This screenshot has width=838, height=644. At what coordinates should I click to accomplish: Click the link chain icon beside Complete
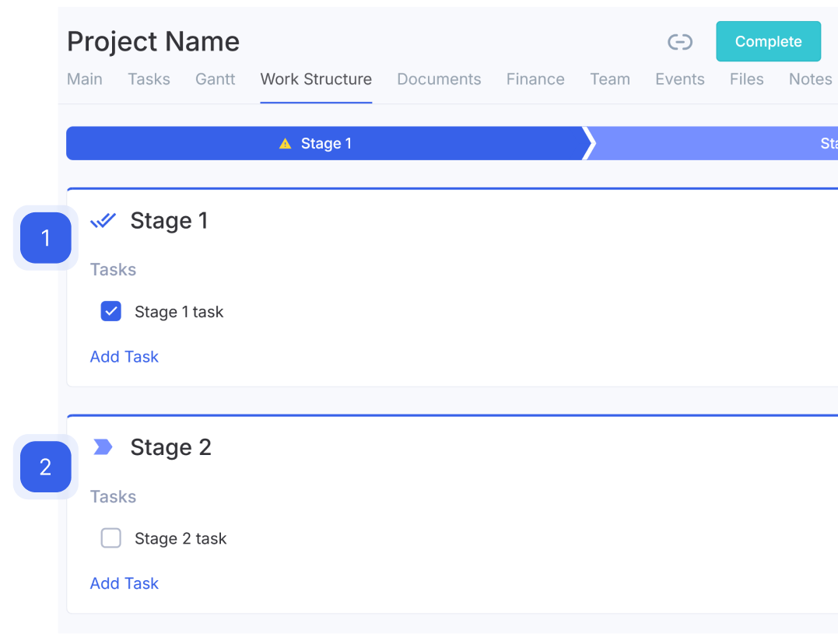tap(680, 42)
